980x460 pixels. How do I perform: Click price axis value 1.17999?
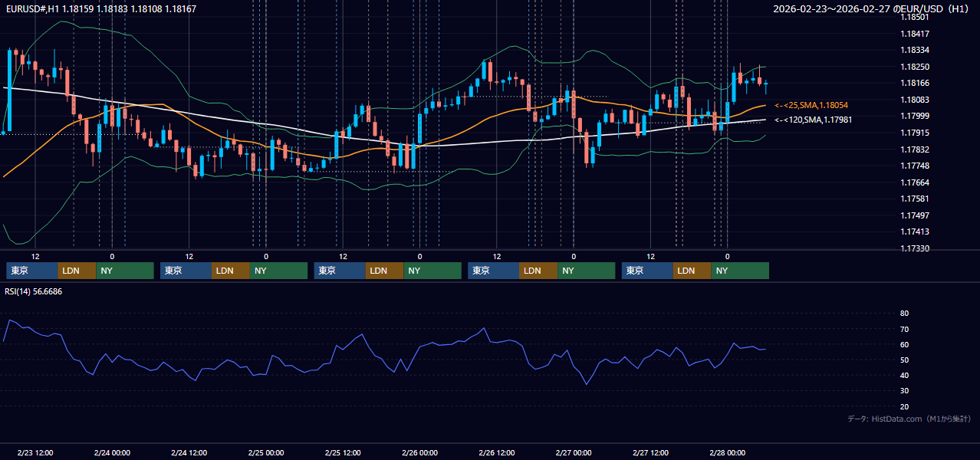pos(914,116)
